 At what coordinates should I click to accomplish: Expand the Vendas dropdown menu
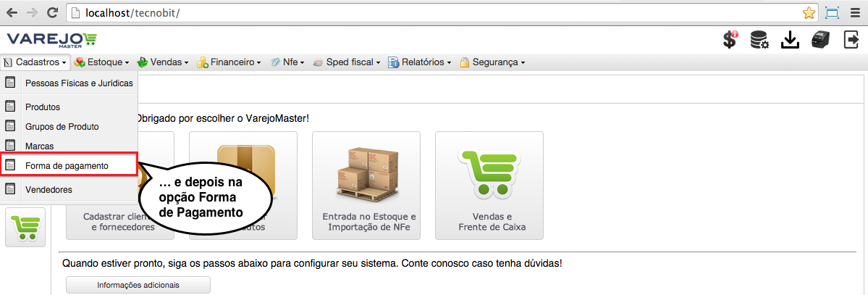coord(163,62)
